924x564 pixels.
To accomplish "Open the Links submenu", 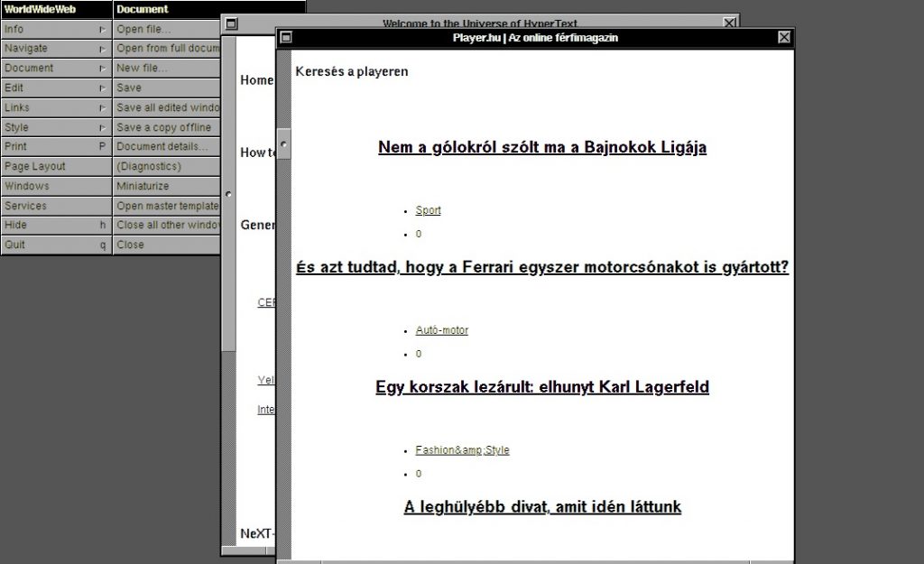I will pyautogui.click(x=56, y=107).
